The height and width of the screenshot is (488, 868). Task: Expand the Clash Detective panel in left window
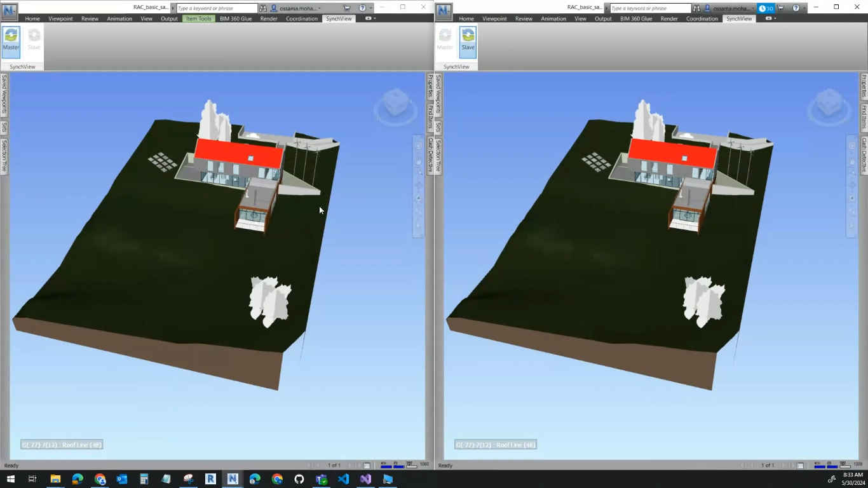tap(430, 156)
